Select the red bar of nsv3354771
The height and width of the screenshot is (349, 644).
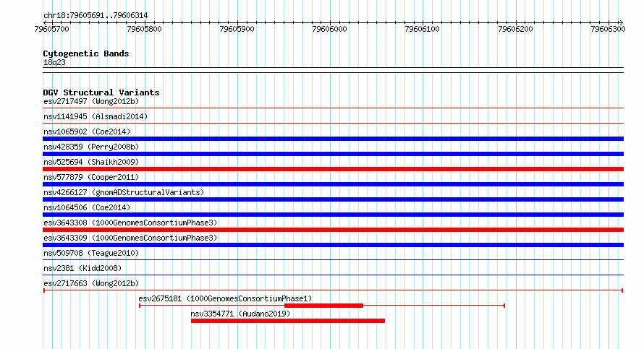coord(288,321)
